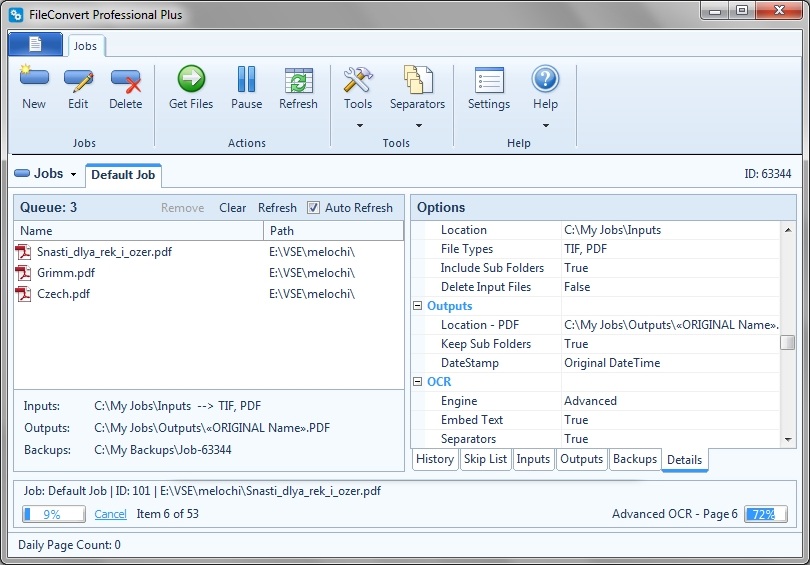Click the Location - PDF output value
Viewport: 810px width, 565px height.
tap(671, 325)
